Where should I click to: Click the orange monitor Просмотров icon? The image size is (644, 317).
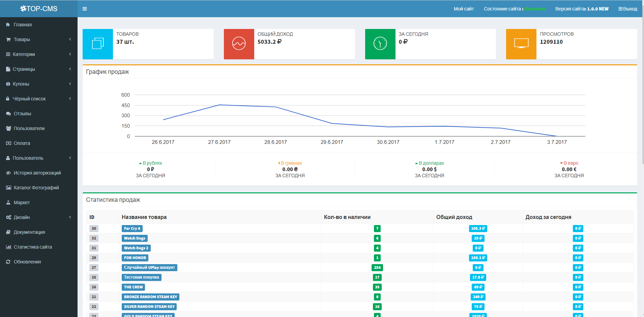[x=521, y=44]
